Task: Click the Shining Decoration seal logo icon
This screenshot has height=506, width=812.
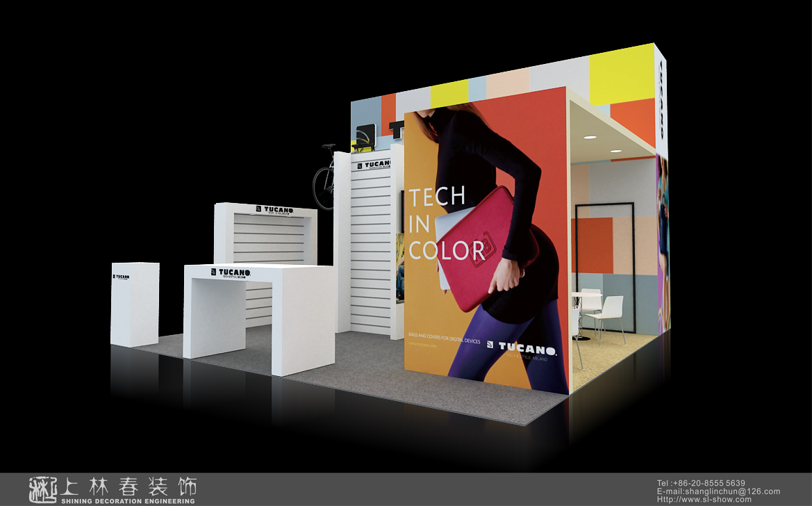Action: click(43, 489)
